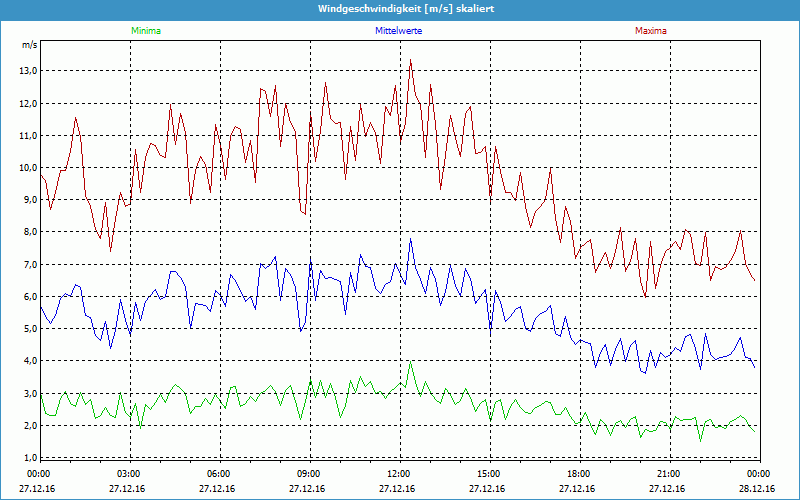Image resolution: width=800 pixels, height=500 pixels.
Task: Click the 7,0 y-axis value
Action: 30,265
